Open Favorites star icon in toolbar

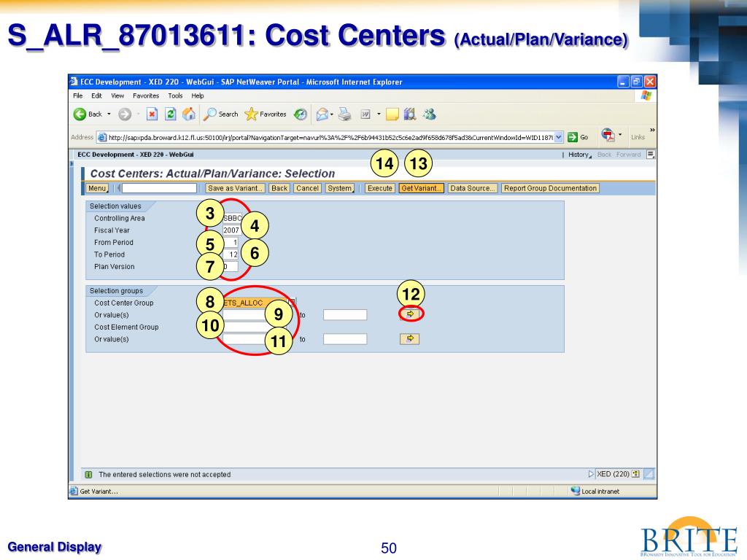point(251,114)
